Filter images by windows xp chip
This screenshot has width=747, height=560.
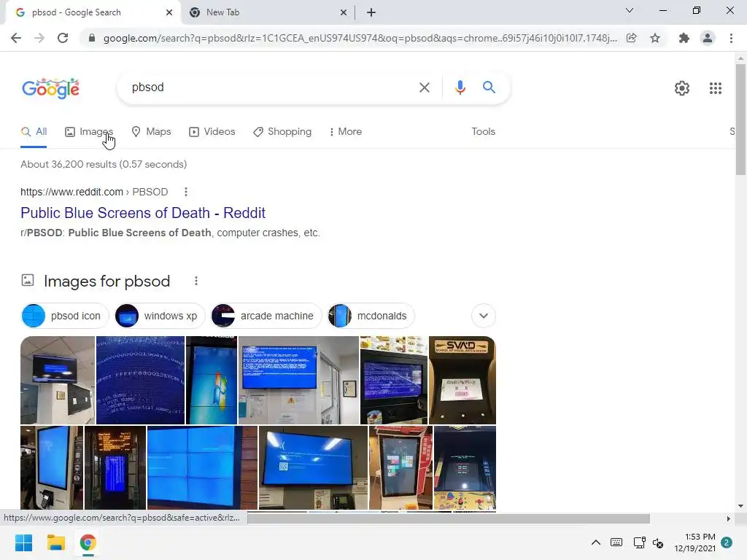(160, 316)
